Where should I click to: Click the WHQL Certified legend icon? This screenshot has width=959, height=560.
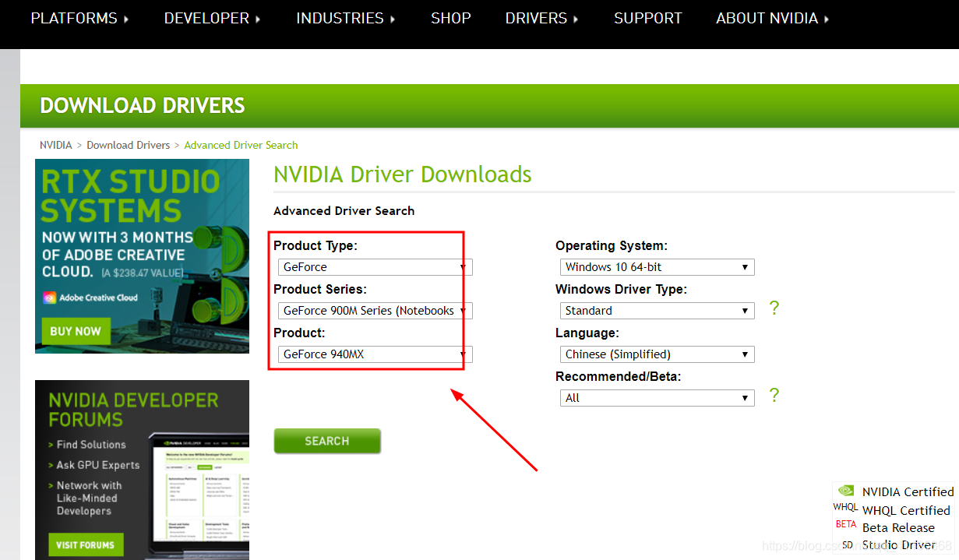[x=845, y=508]
